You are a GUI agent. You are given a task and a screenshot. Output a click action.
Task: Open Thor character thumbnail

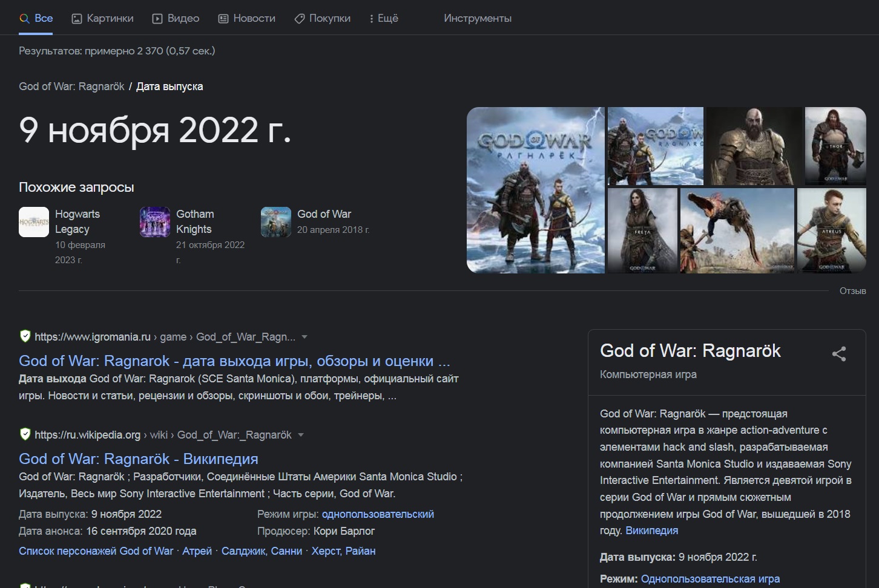tap(835, 146)
